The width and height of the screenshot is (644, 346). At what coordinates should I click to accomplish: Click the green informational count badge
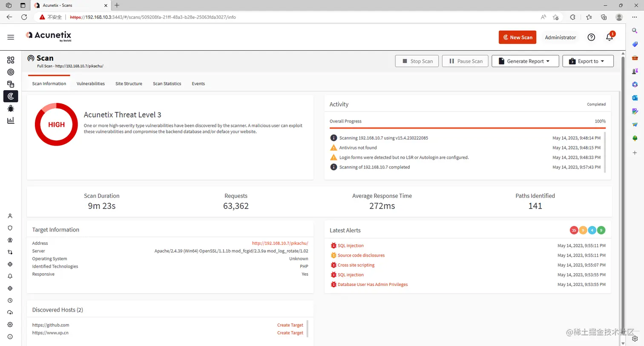click(601, 230)
